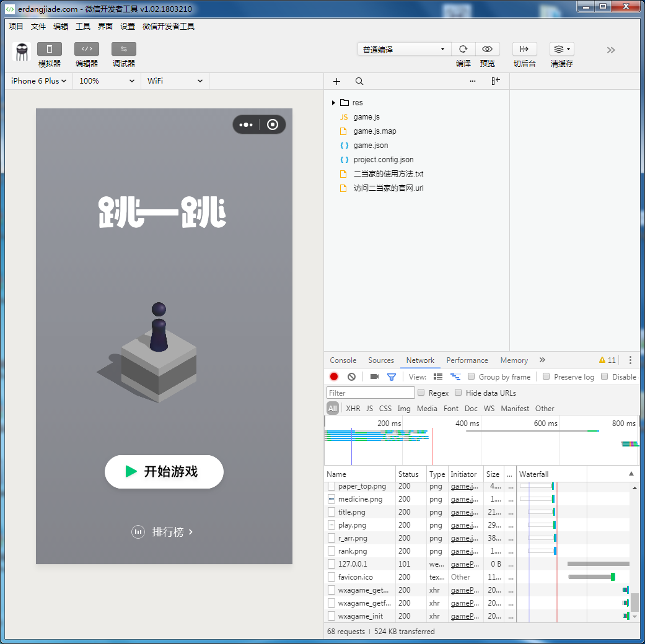Add a new file with the plus icon
645x644 pixels.
[336, 81]
